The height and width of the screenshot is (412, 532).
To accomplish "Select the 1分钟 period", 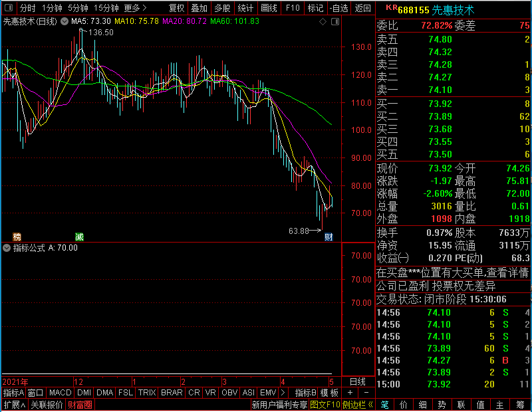I will [x=52, y=8].
